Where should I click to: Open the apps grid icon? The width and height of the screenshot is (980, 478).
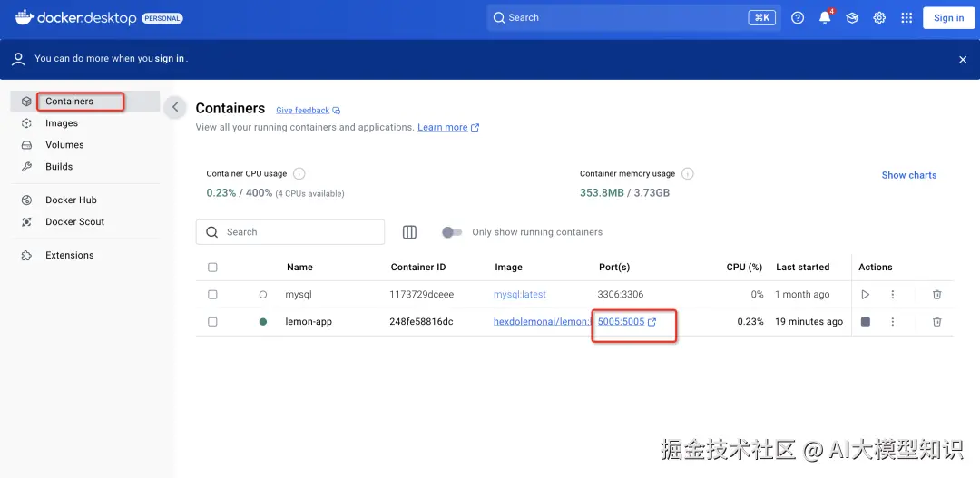906,18
